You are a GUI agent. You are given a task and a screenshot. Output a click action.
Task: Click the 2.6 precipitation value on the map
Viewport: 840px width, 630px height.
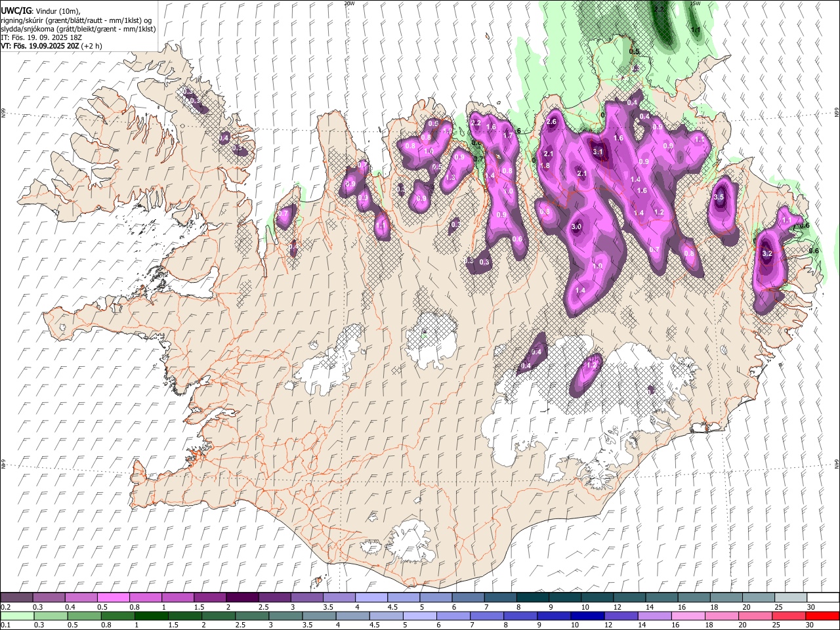tap(551, 121)
